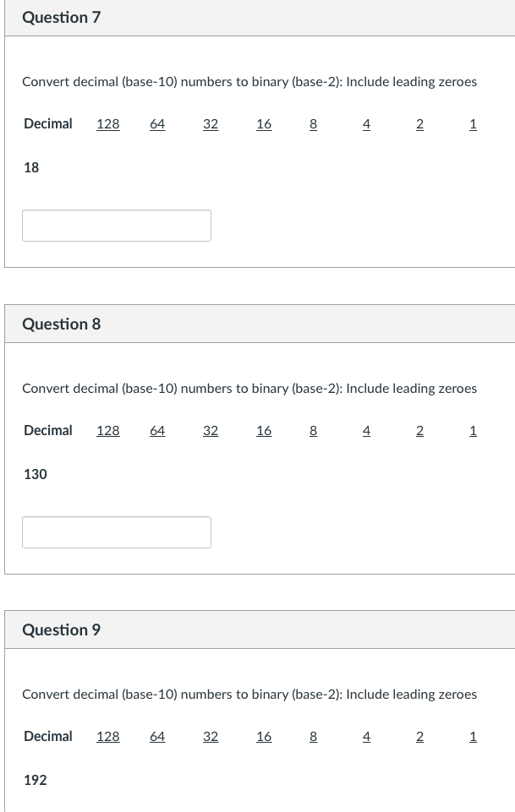Select the answer field for Question 8
This screenshot has height=812, width=515.
[x=117, y=531]
